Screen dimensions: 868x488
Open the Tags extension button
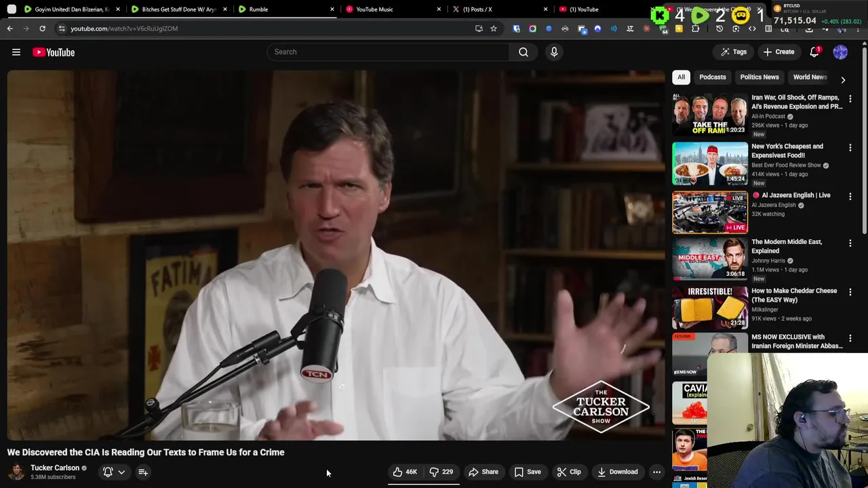point(734,52)
